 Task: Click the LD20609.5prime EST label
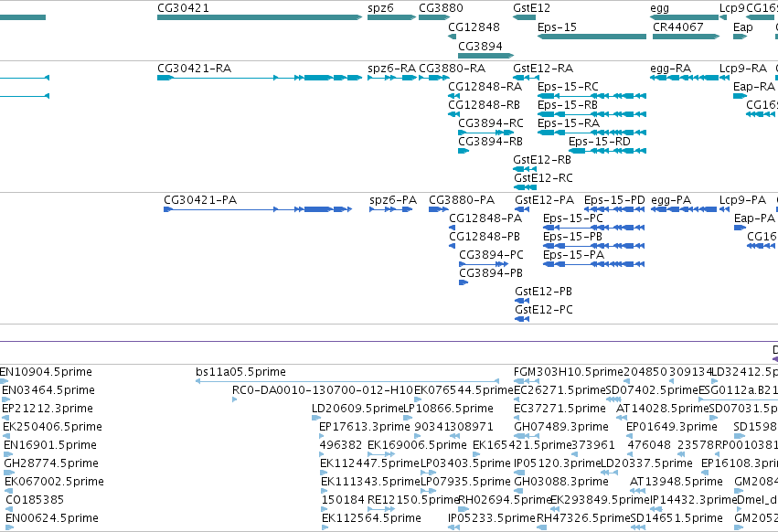click(357, 409)
